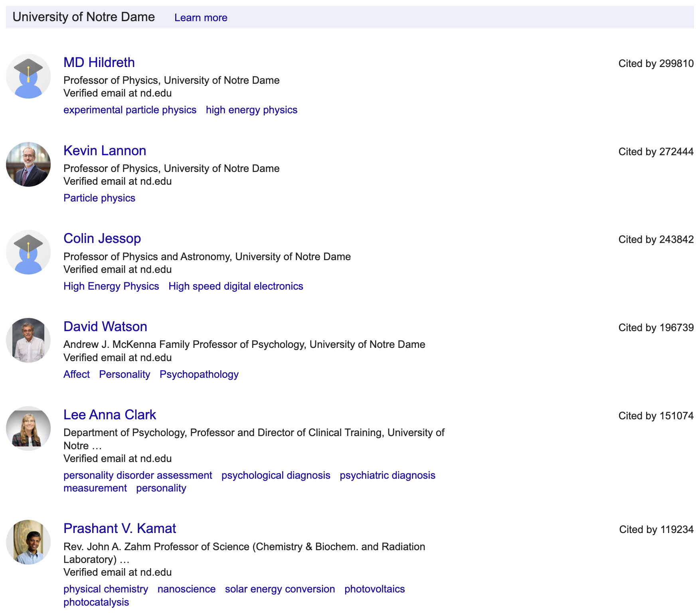Click David Watson's profile photo
This screenshot has height=614, width=700.
(28, 340)
